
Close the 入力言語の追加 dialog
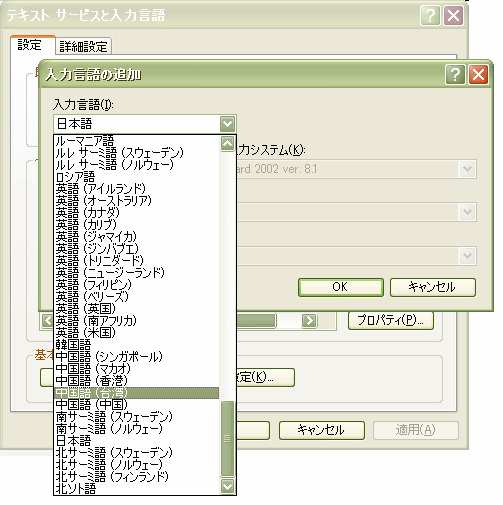[478, 75]
